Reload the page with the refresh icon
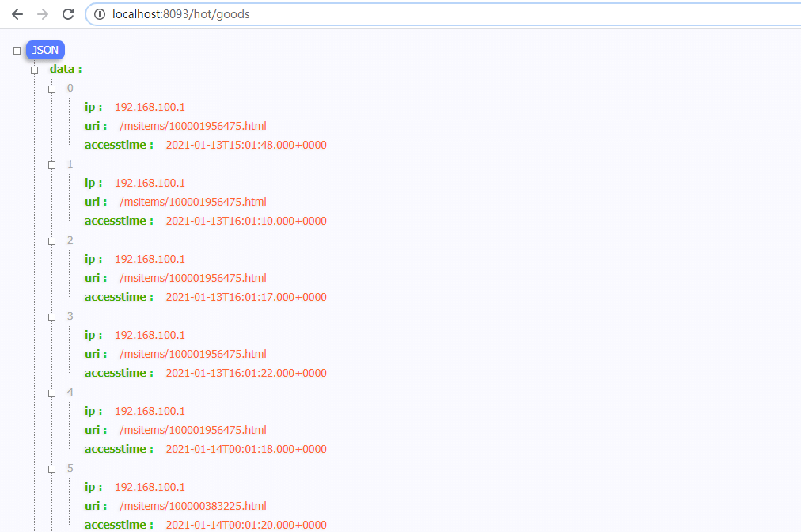 [68, 14]
